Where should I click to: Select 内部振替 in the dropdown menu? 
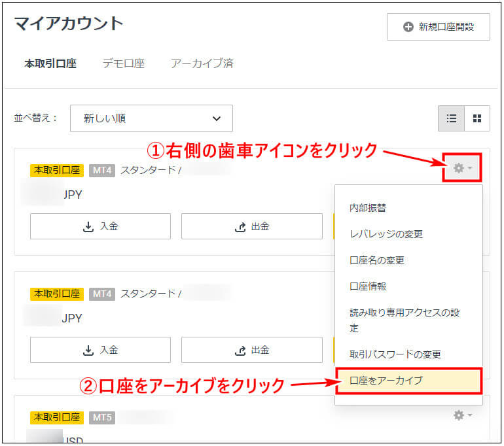[368, 208]
